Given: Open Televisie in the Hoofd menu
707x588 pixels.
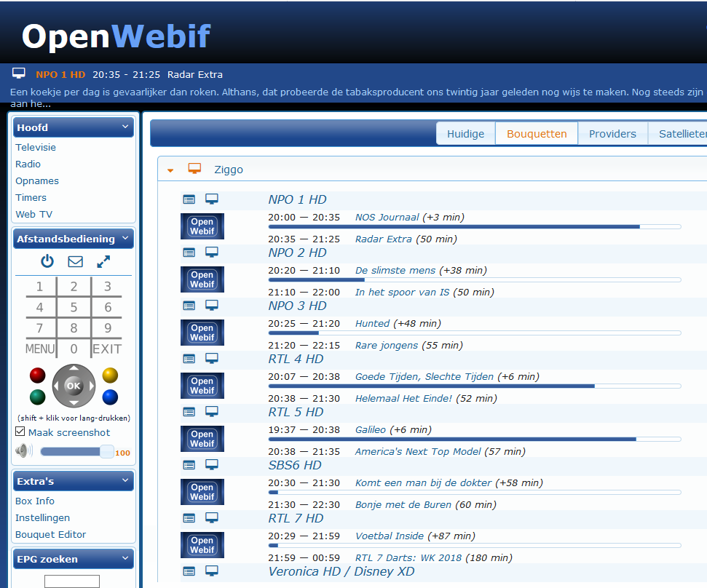Looking at the screenshot, I should click(36, 147).
